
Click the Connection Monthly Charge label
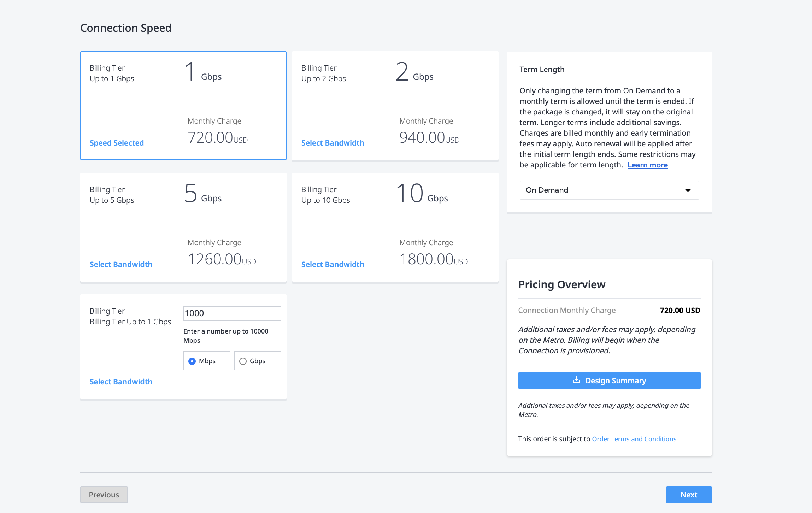coord(567,310)
